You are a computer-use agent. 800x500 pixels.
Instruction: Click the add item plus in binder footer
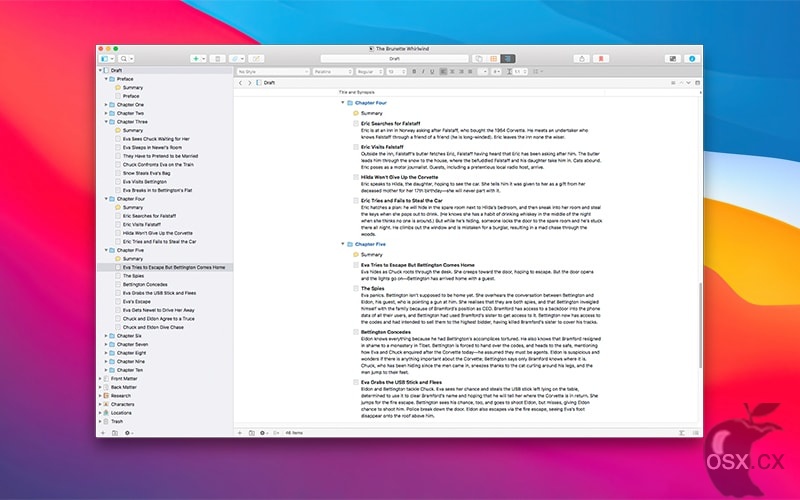coord(103,433)
